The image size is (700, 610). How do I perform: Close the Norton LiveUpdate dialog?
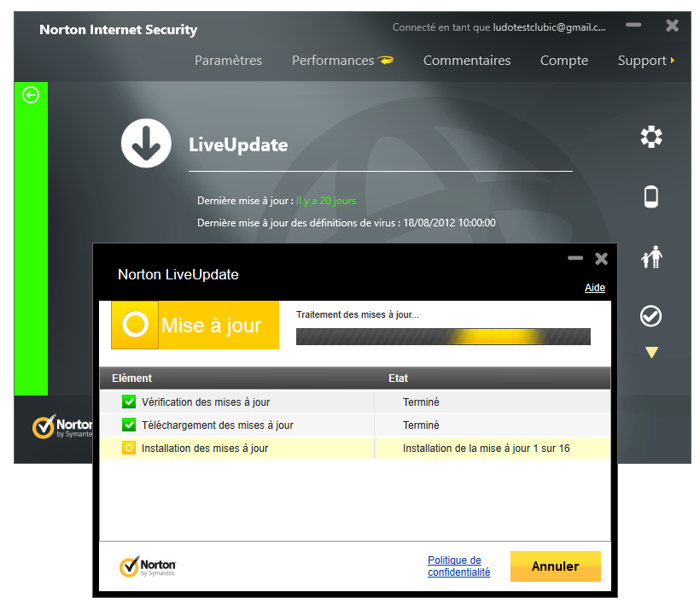tap(601, 259)
